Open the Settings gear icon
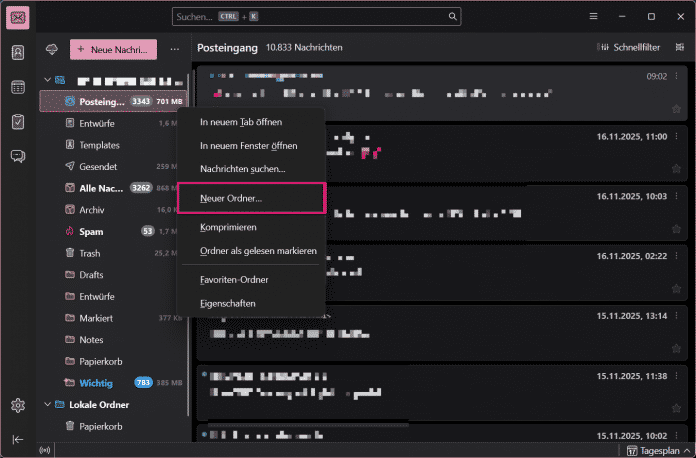This screenshot has width=696, height=458. (18, 405)
